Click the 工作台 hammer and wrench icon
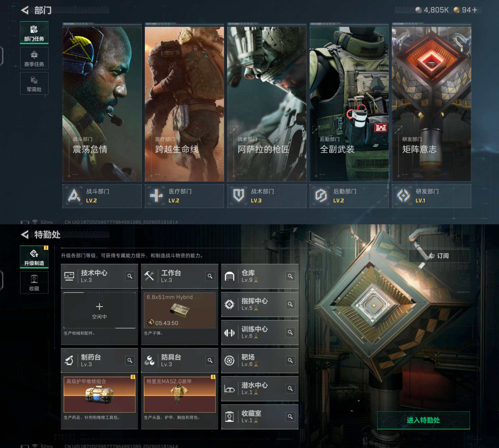The image size is (499, 448). (x=149, y=276)
